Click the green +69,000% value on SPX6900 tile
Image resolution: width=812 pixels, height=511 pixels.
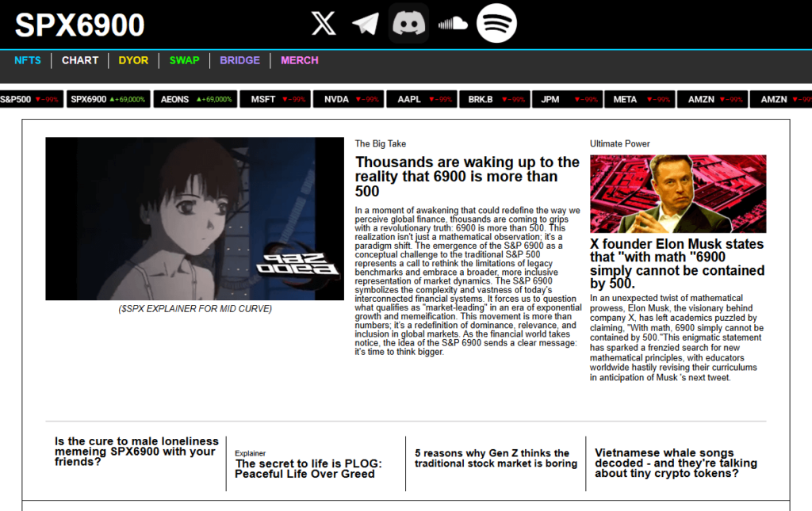coord(128,99)
